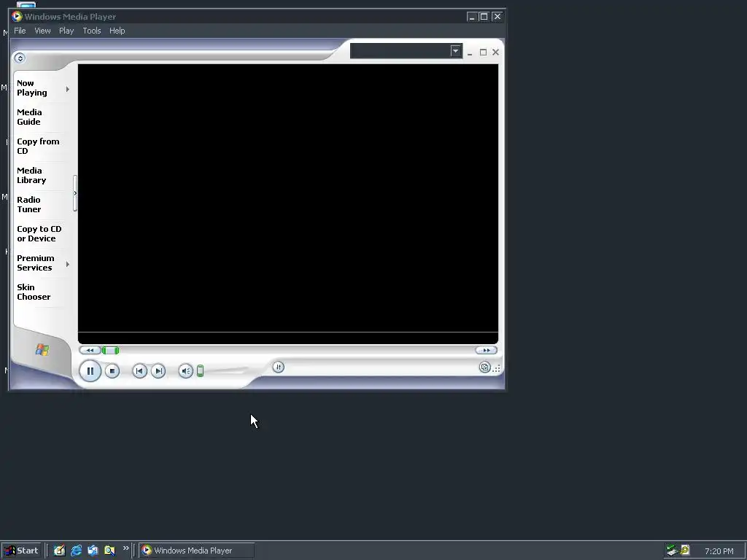Rewind using the double-left arrow button
The width and height of the screenshot is (747, 560).
90,351
